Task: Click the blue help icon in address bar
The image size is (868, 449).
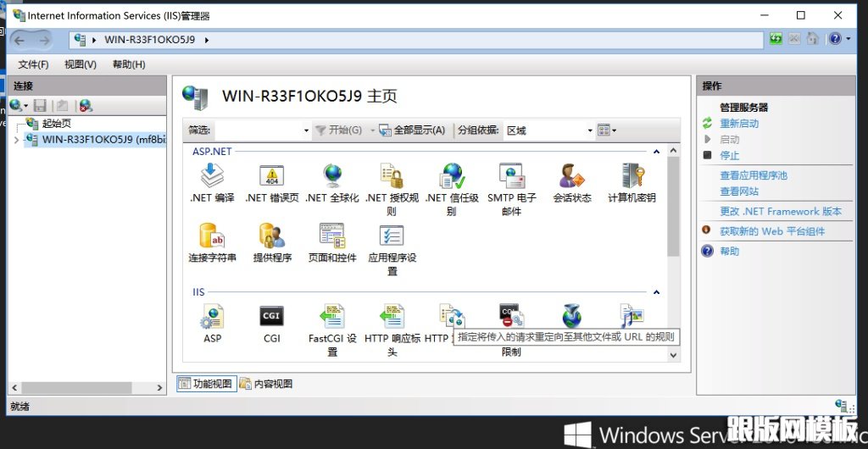Action: (x=835, y=39)
